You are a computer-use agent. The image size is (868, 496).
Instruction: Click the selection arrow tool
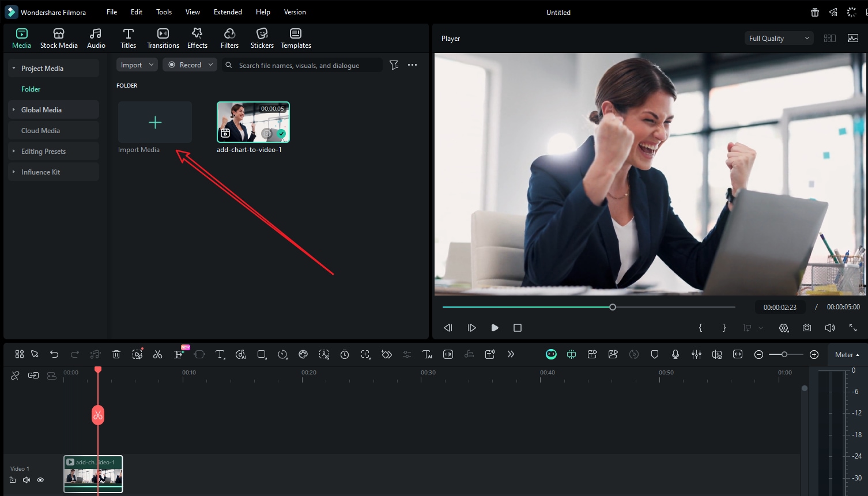[35, 354]
